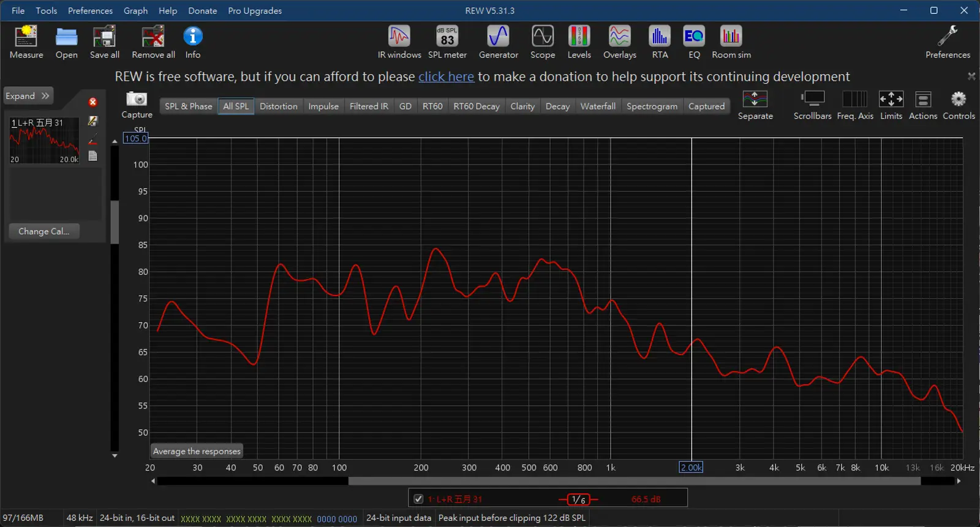
Task: Toggle Freq. Axis mode
Action: pos(855,105)
